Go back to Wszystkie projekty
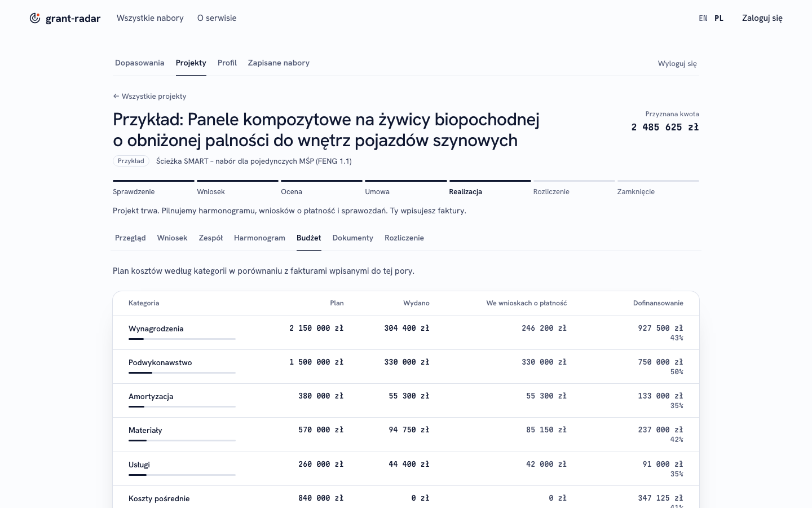 coord(149,96)
